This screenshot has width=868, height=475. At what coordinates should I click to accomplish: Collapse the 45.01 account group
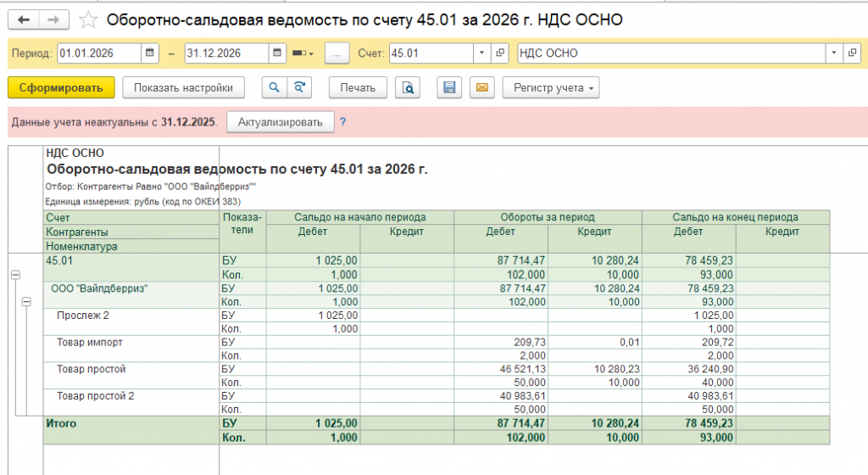pos(15,275)
